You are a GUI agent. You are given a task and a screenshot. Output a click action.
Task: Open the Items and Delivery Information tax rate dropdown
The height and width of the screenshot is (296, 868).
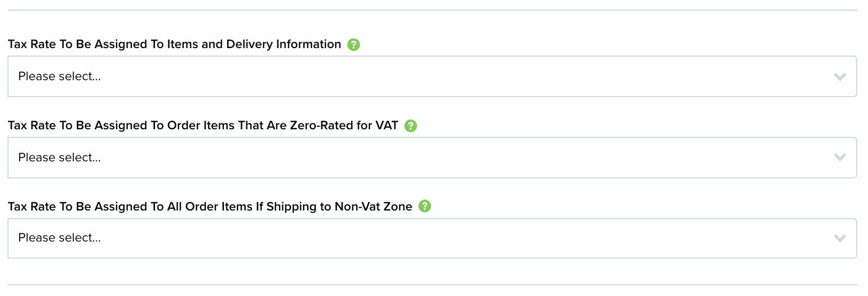point(432,76)
